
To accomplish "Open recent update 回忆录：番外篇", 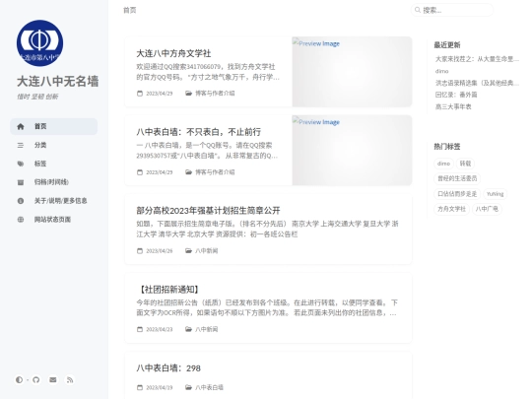I will click(x=456, y=95).
